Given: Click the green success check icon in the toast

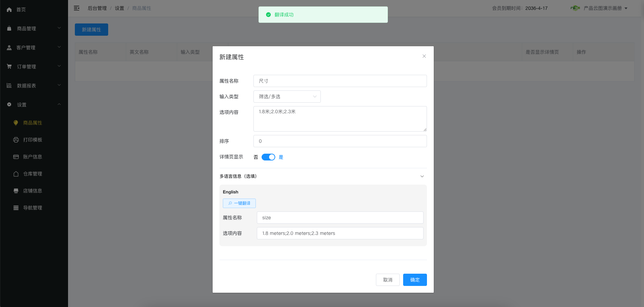Looking at the screenshot, I should [268, 15].
